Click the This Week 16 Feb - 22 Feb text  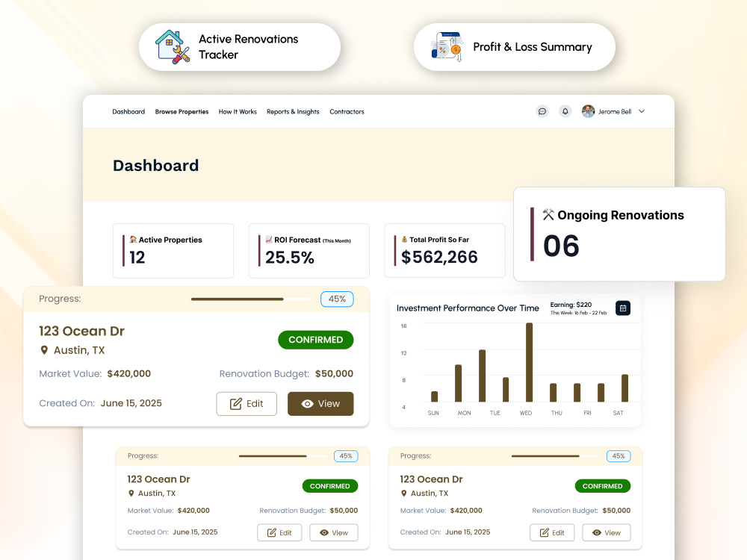(x=578, y=313)
